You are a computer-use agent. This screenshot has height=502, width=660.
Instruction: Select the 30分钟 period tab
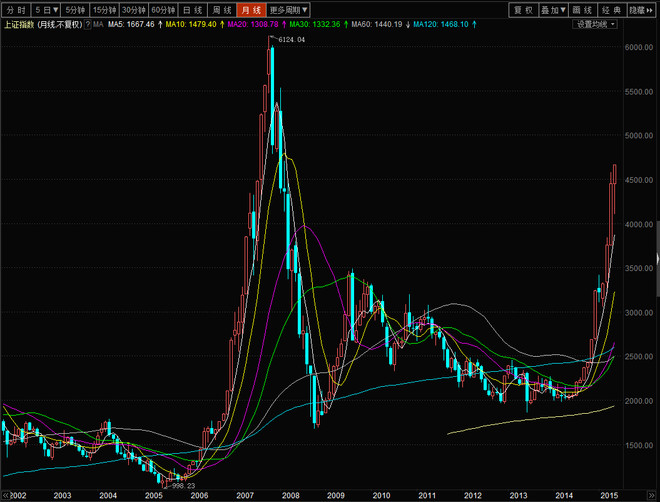click(134, 10)
